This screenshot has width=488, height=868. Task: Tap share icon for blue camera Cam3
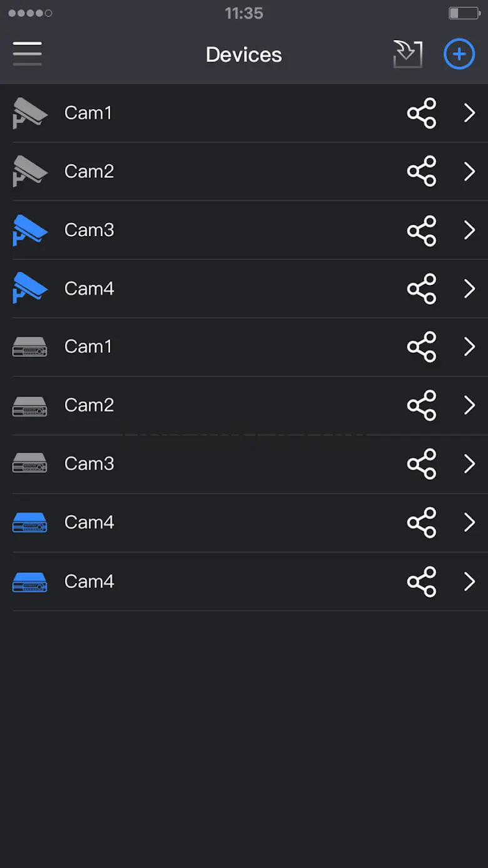click(x=422, y=230)
